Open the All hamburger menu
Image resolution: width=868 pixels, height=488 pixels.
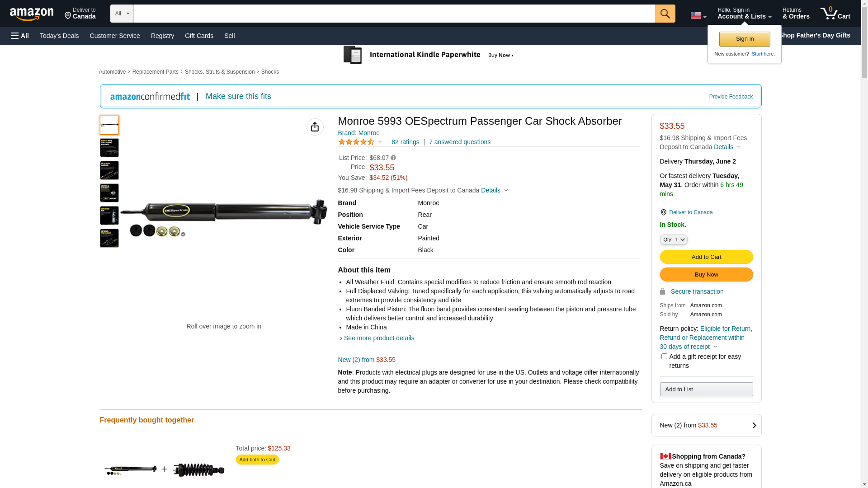pos(20,36)
